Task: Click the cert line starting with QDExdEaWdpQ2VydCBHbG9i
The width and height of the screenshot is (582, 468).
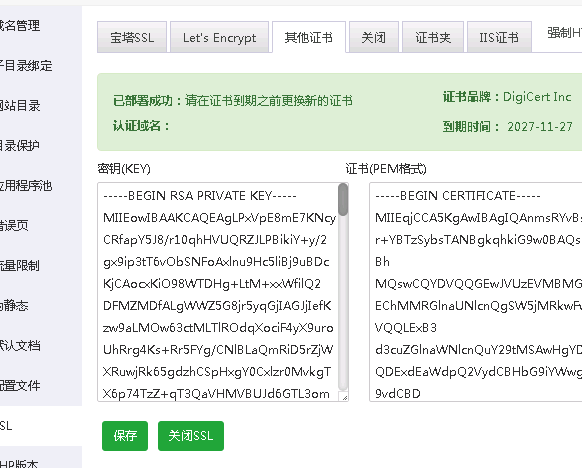Action: [478, 372]
